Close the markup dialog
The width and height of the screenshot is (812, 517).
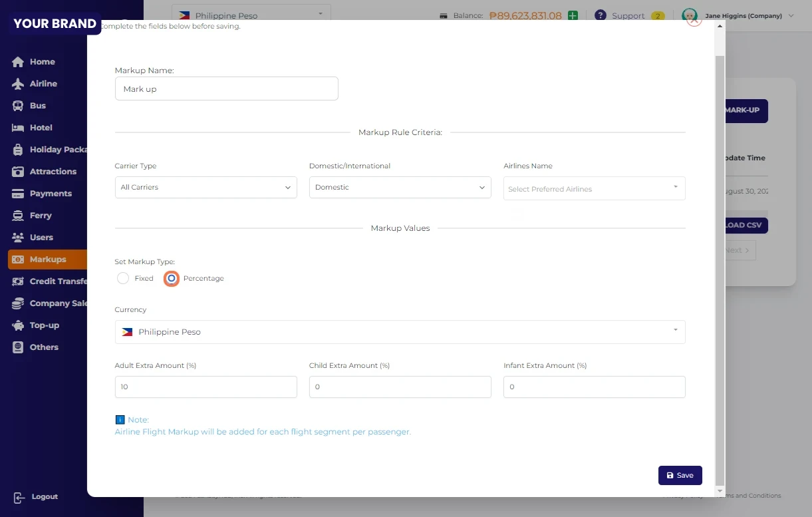click(694, 19)
